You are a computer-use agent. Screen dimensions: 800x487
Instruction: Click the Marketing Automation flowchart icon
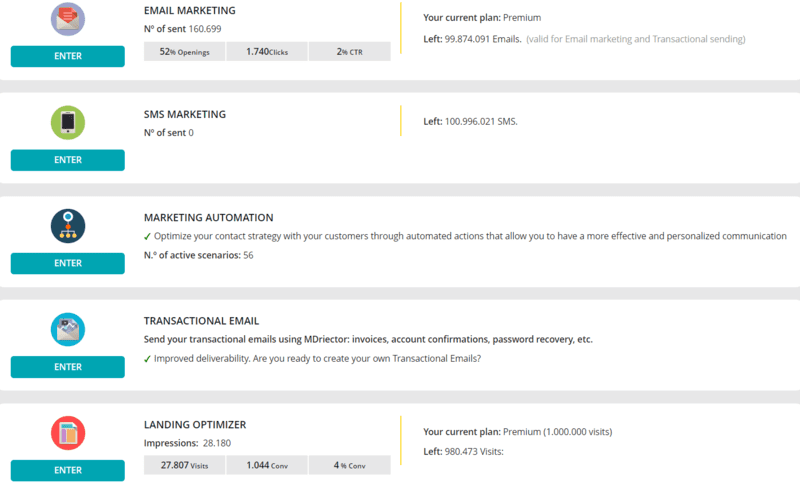(x=68, y=226)
